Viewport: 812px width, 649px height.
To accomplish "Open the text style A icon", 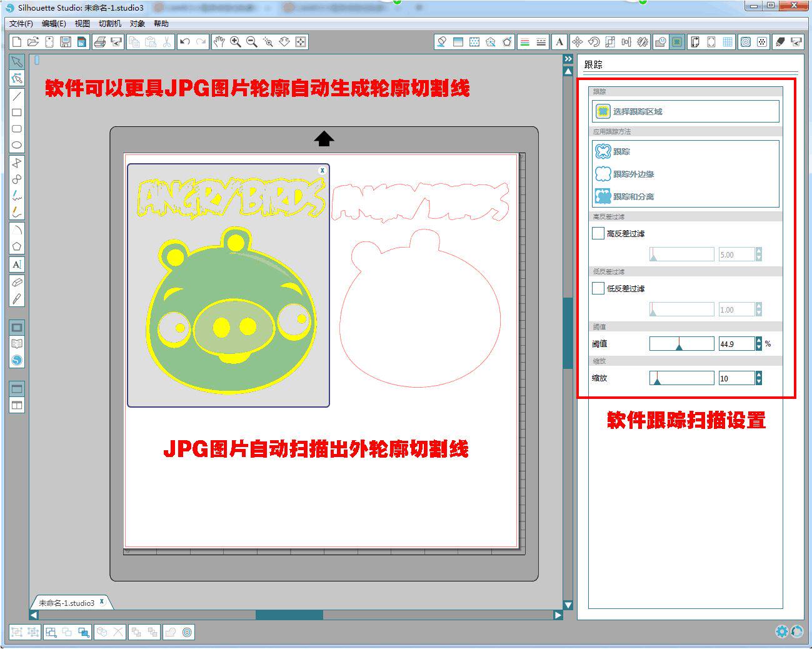I will point(559,42).
